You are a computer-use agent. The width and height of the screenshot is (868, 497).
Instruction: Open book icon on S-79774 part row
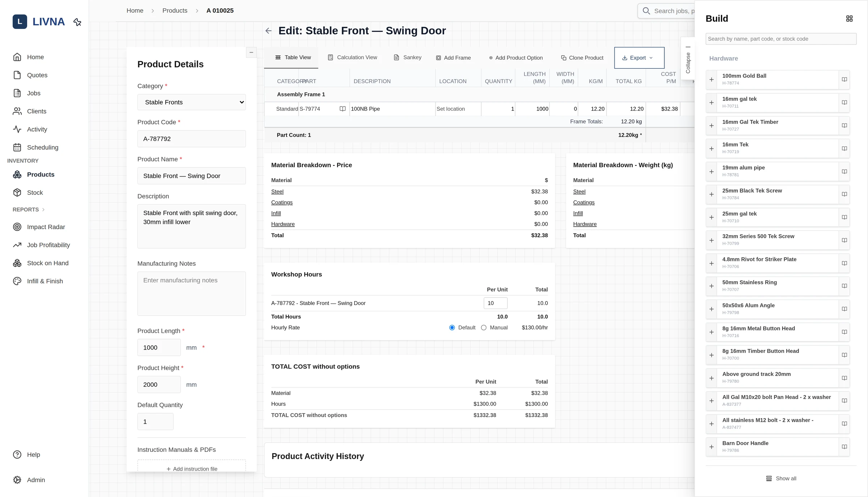coord(342,109)
